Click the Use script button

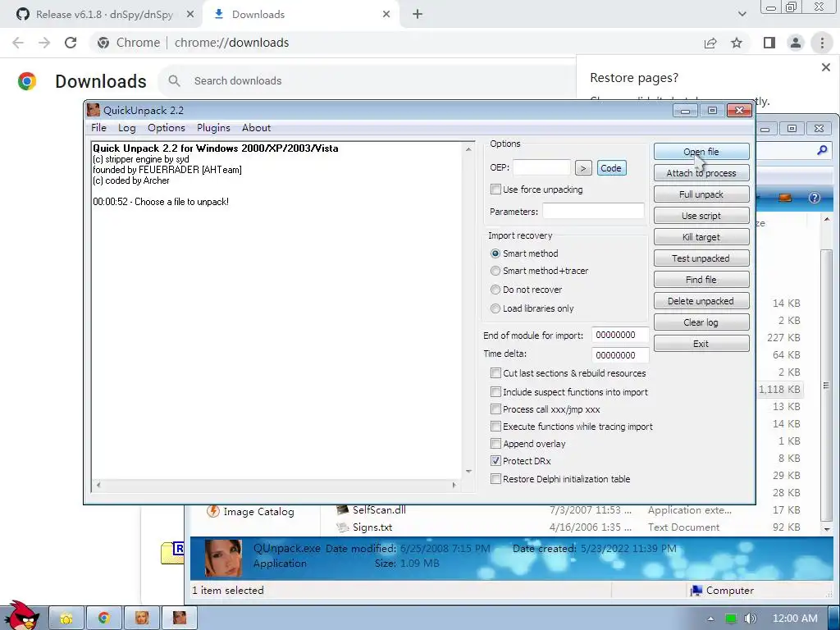(701, 216)
